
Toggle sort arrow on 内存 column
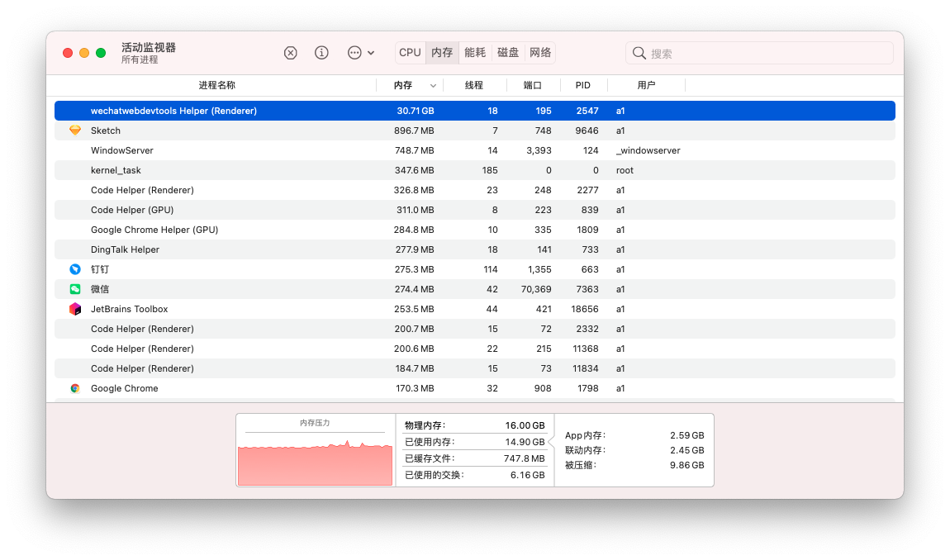[x=433, y=85]
